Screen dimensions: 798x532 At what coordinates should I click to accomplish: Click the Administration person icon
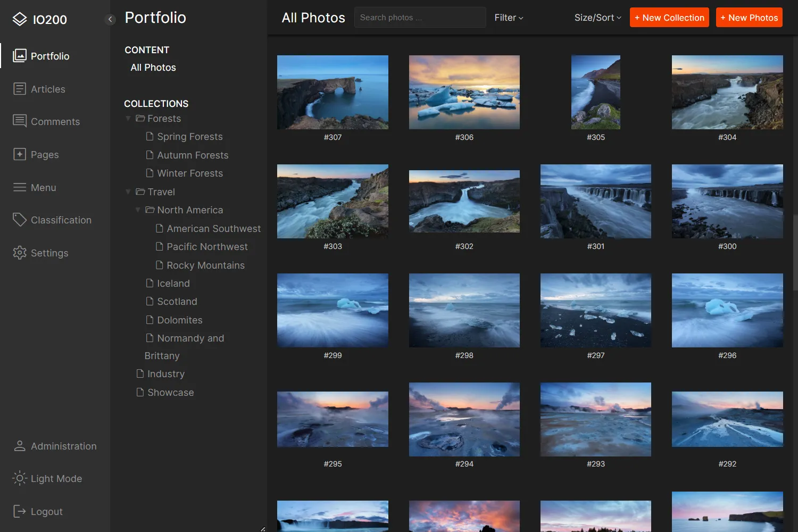point(20,446)
